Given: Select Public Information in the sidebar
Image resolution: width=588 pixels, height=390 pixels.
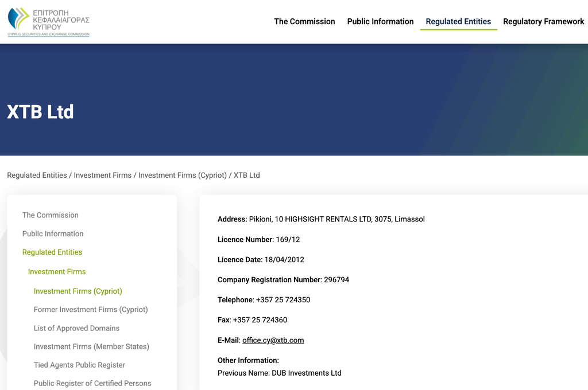Looking at the screenshot, I should click(x=53, y=234).
